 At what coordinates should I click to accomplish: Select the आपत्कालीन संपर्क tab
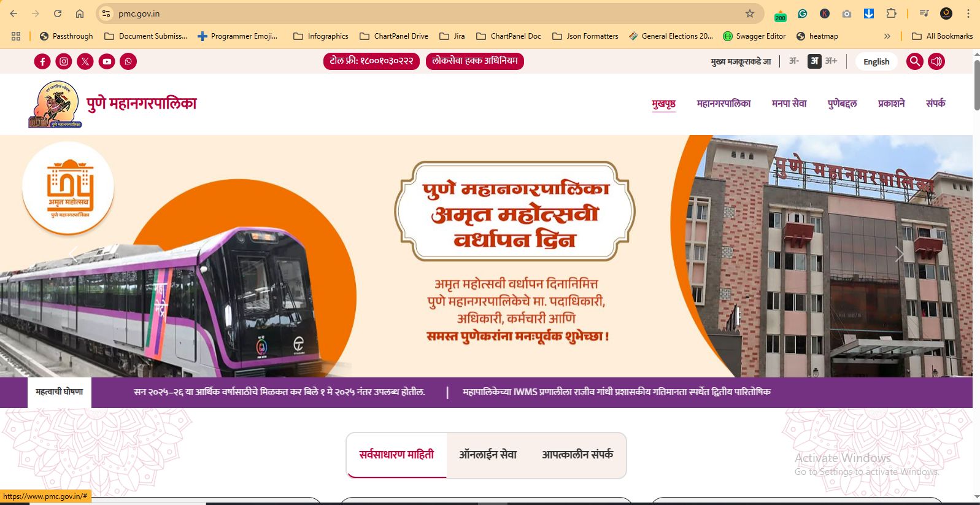pos(577,455)
